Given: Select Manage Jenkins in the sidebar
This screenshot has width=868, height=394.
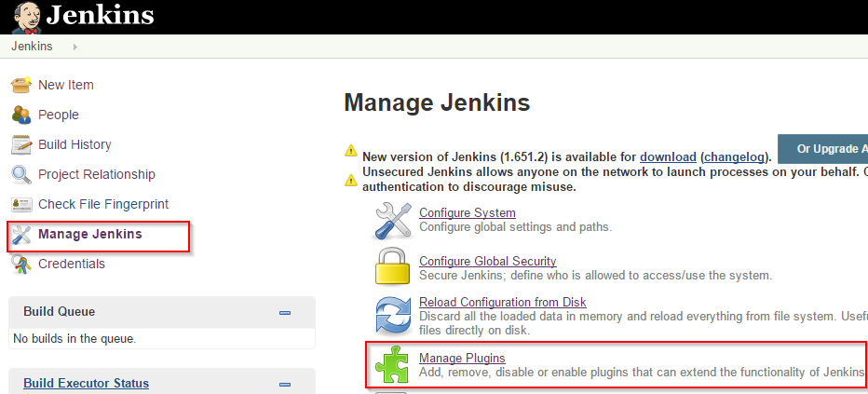Looking at the screenshot, I should tap(90, 234).
